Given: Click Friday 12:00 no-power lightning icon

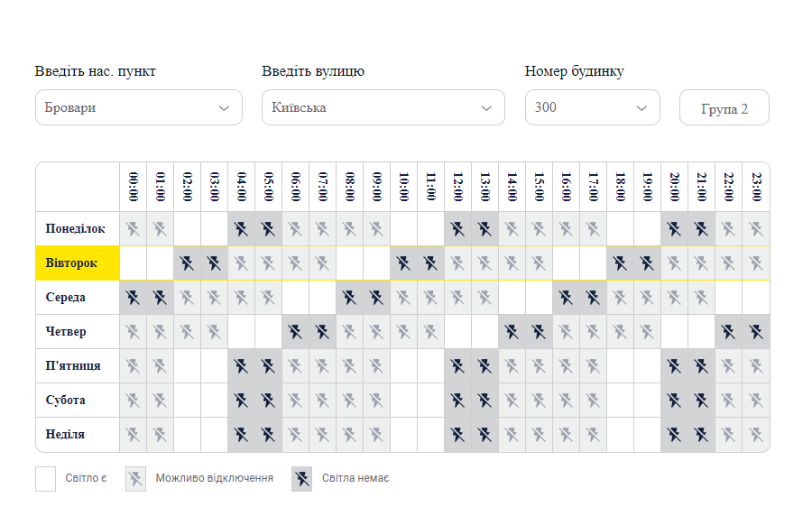Looking at the screenshot, I should point(457,366).
